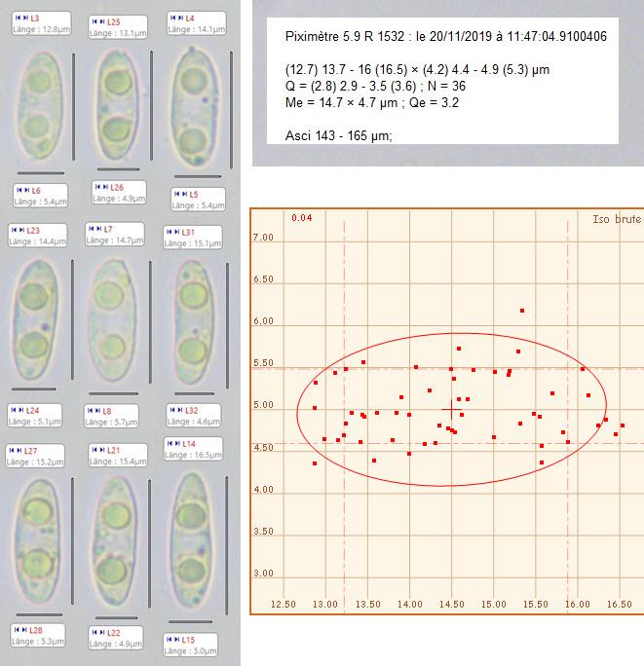The height and width of the screenshot is (666, 644).
Task: Click the 'Länge : 5.7µm' value of L8
Action: pos(111,423)
